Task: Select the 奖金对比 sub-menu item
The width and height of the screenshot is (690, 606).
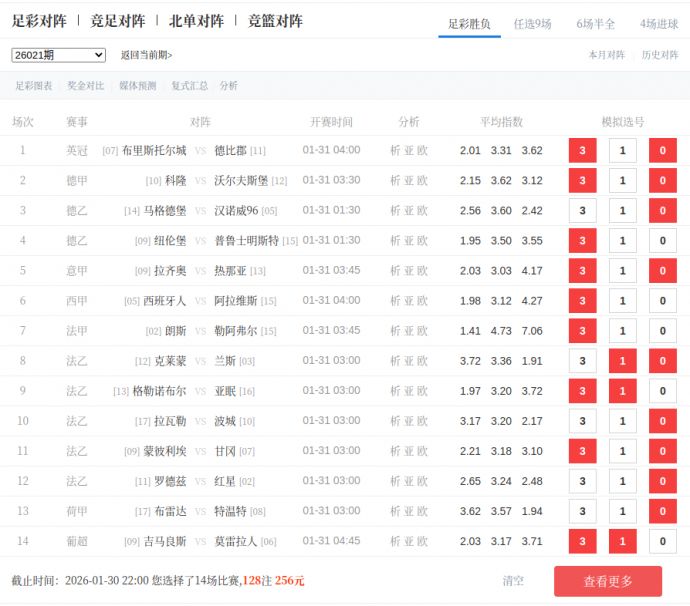Action: point(86,86)
